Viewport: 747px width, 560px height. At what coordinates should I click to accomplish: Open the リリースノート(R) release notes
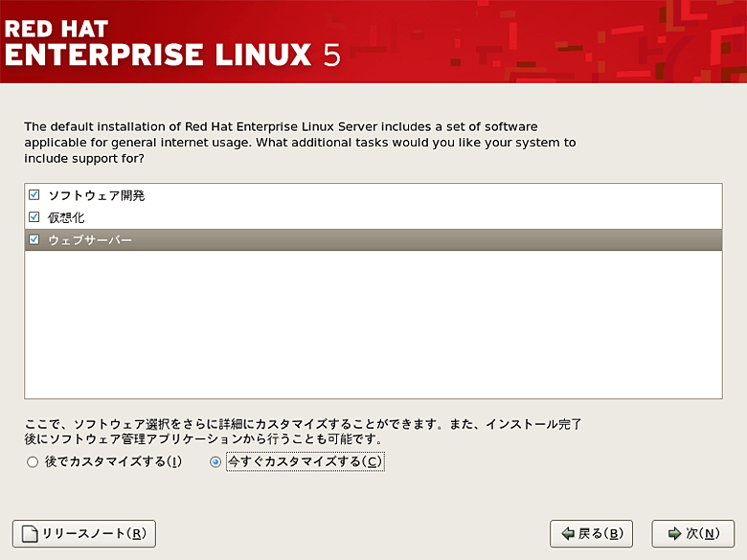83,533
